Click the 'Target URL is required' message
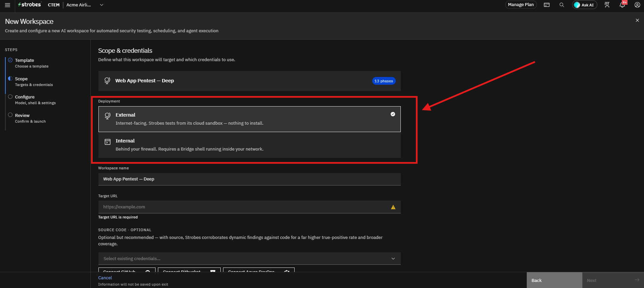 (118, 217)
